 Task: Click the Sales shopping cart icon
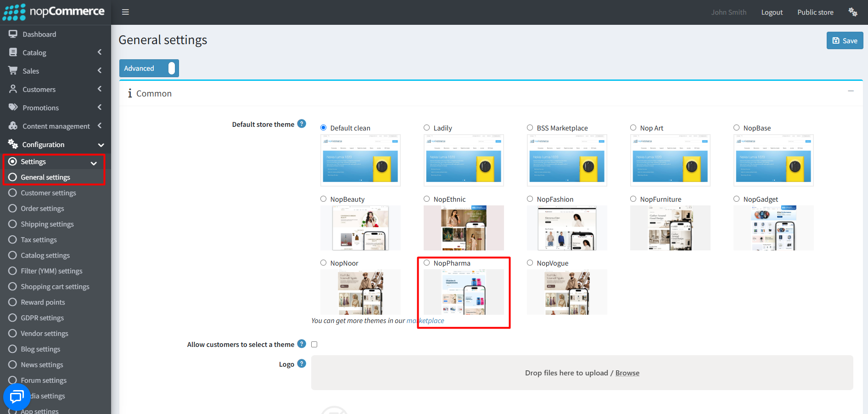pos(13,70)
